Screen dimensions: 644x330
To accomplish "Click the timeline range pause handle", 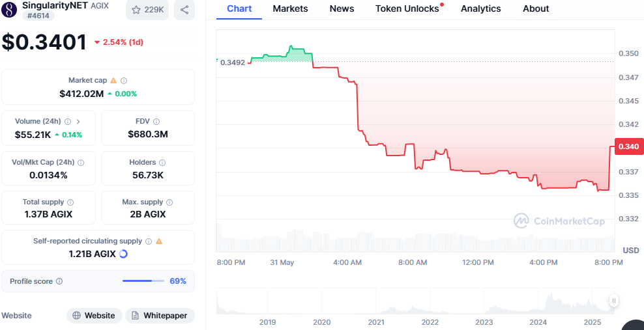I will pyautogui.click(x=614, y=301).
